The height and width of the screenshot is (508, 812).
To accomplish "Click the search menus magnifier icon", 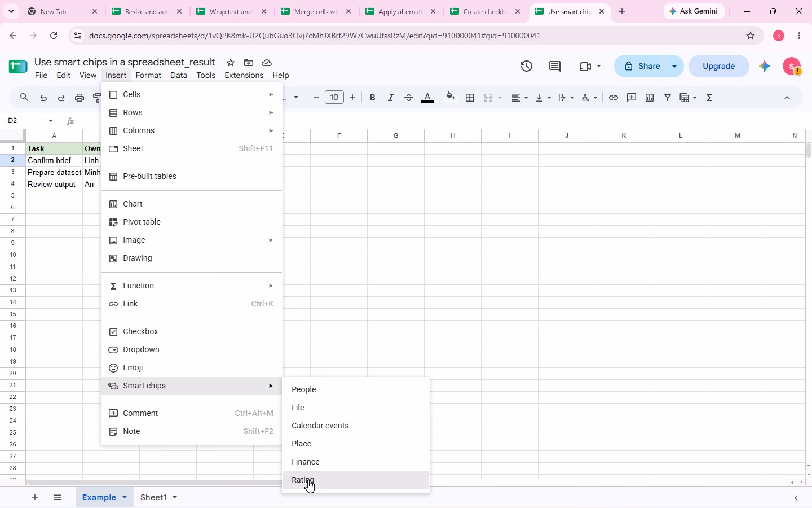I will pyautogui.click(x=24, y=98).
